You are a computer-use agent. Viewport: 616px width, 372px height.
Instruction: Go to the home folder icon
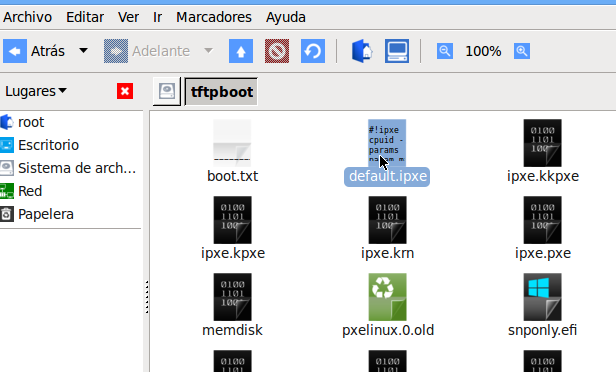coord(361,51)
